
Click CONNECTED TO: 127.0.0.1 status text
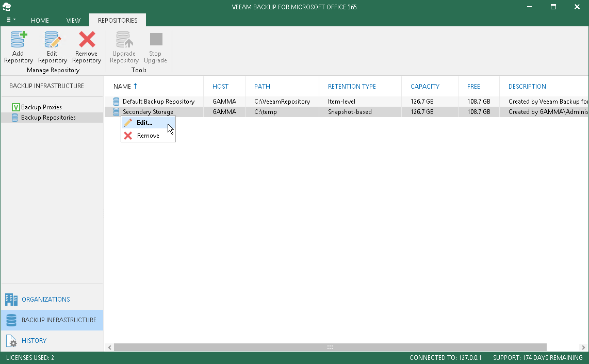[x=446, y=358]
